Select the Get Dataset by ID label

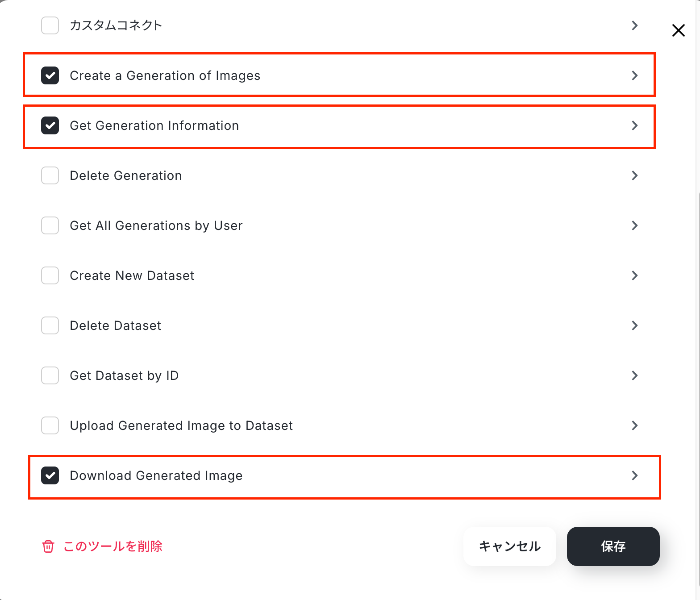coord(124,376)
